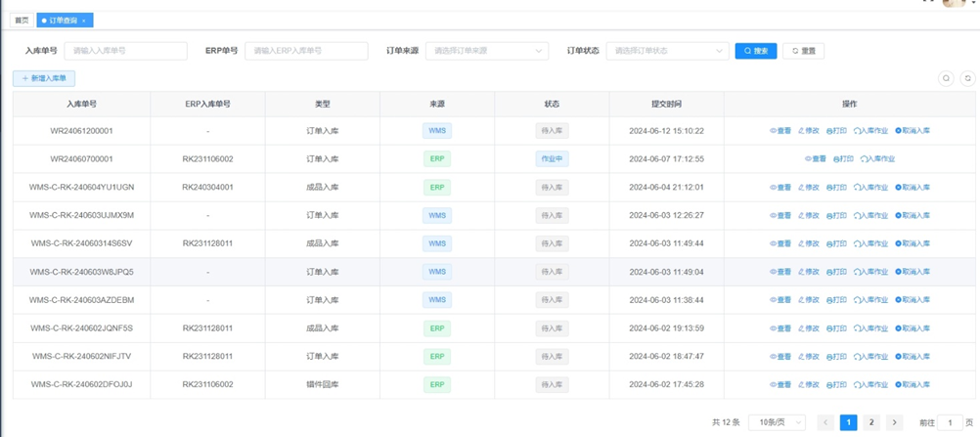The width and height of the screenshot is (980, 437).
Task: Cancel inbound for order WMS-C-RK-240603W8JPQ5
Action: (x=913, y=272)
